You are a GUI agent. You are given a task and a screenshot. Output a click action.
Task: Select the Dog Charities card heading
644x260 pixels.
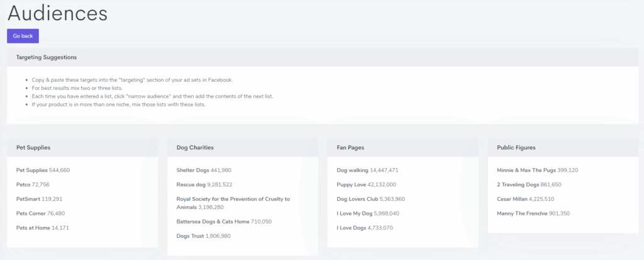coord(195,147)
